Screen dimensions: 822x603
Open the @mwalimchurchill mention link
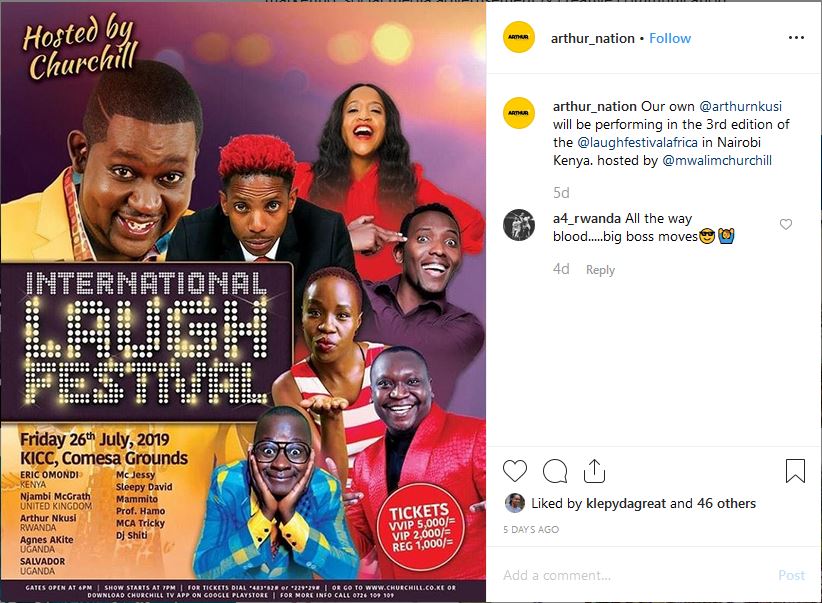[717, 160]
